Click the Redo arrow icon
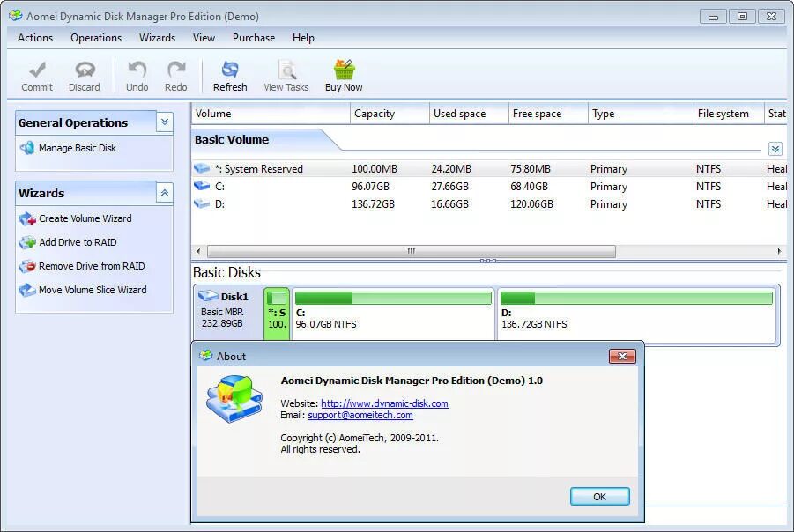The image size is (794, 532). [x=175, y=70]
